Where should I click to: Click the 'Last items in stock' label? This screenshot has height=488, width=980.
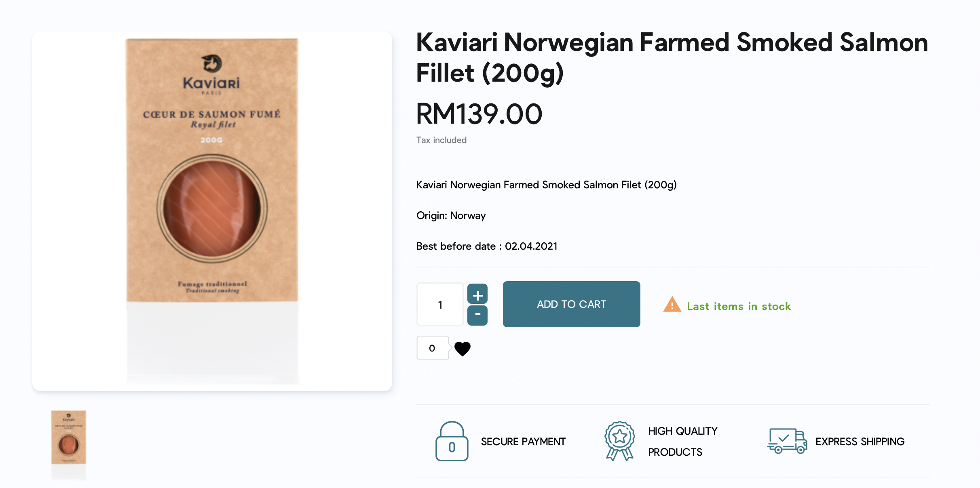coord(739,306)
